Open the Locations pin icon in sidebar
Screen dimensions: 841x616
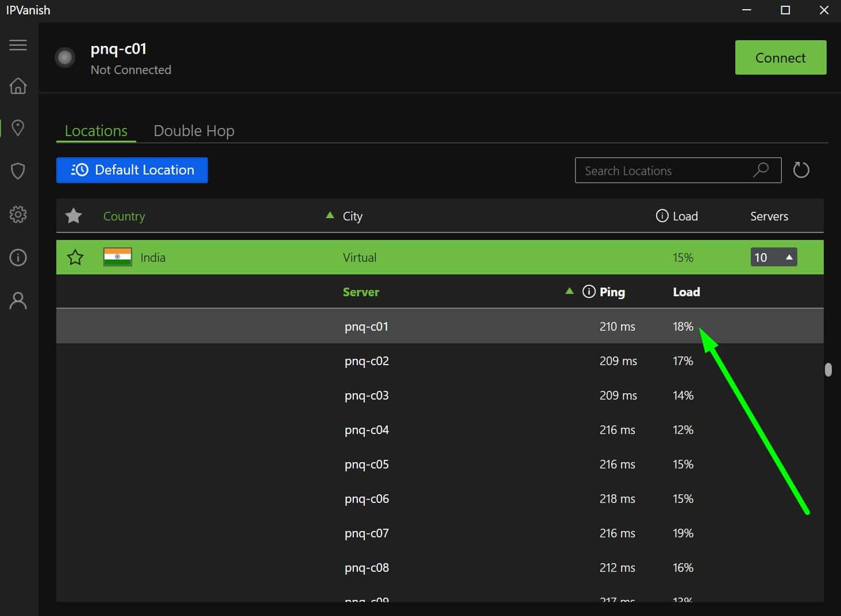18,128
